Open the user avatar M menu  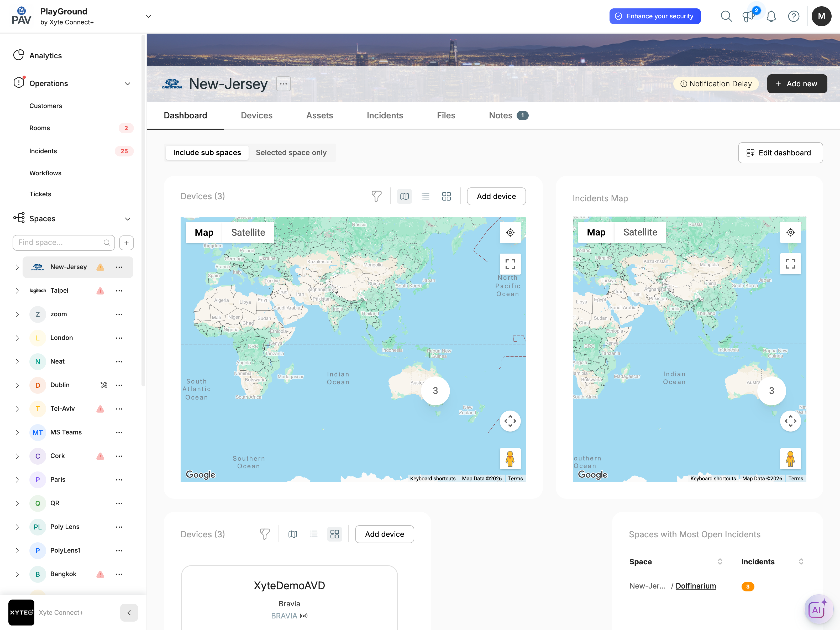[x=821, y=16]
